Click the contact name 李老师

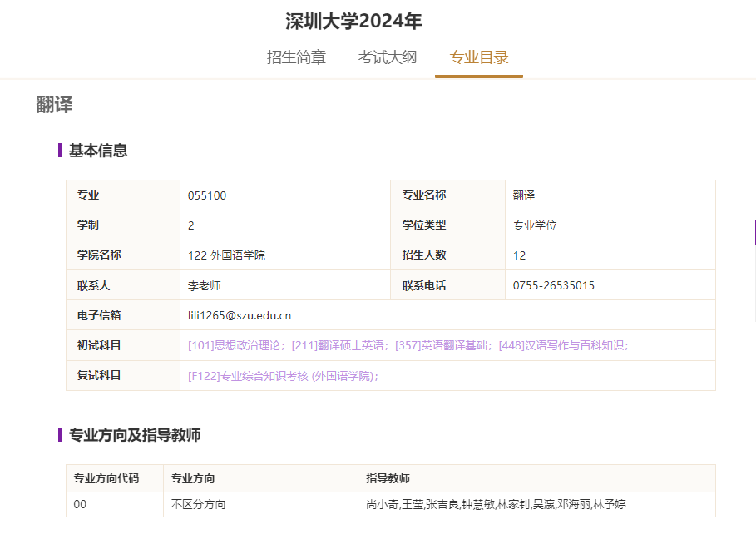(205, 286)
